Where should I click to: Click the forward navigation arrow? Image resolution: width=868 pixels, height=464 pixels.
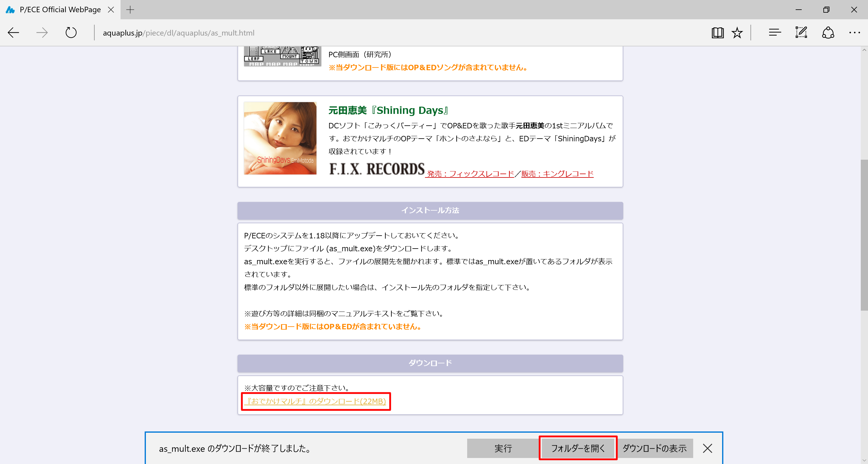pyautogui.click(x=42, y=33)
